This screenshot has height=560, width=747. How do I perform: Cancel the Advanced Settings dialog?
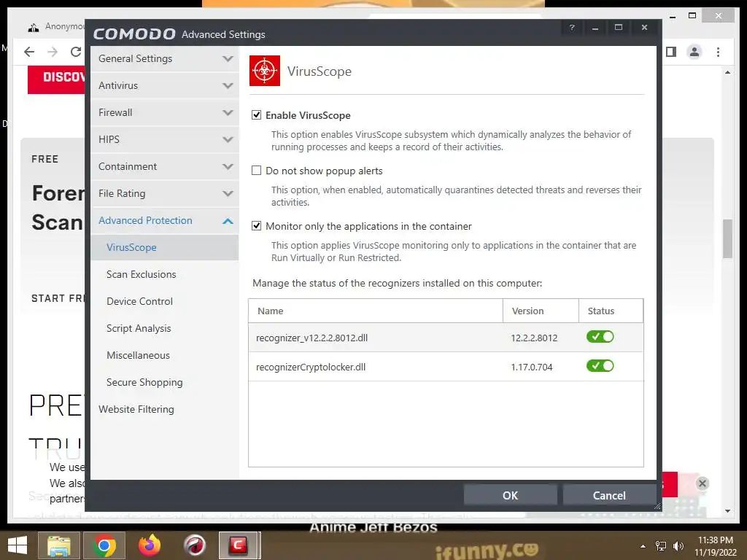point(609,495)
